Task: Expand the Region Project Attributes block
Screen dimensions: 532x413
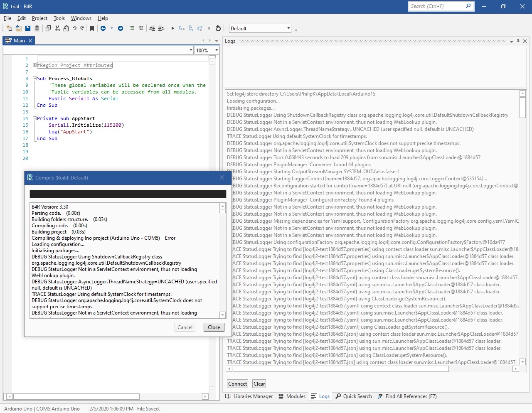Action: coord(35,65)
